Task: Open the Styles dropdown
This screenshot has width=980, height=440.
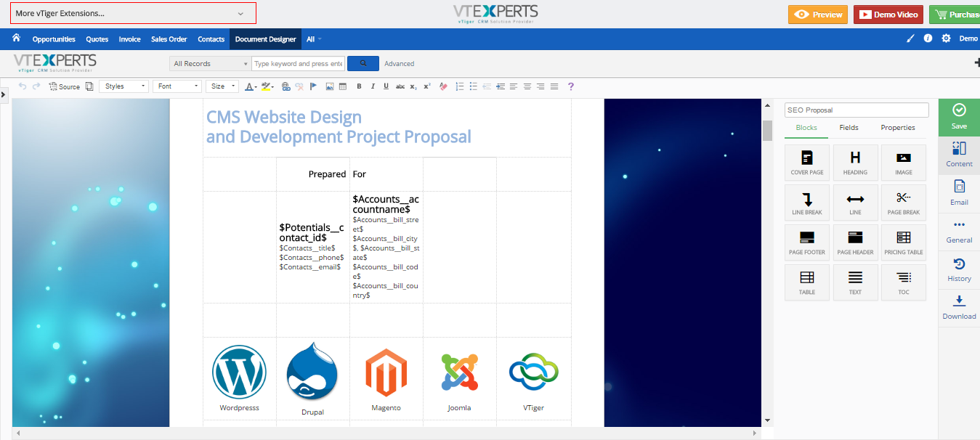Action: coord(123,86)
